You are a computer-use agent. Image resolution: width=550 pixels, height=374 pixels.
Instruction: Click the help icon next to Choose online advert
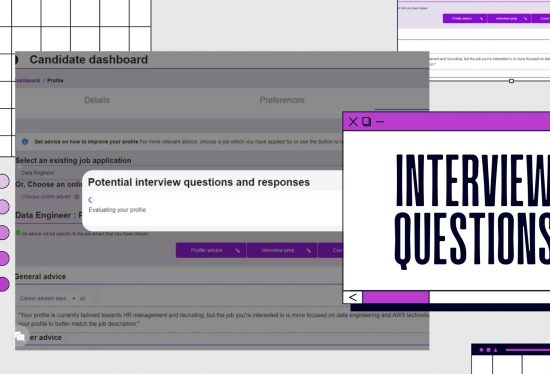(76, 196)
